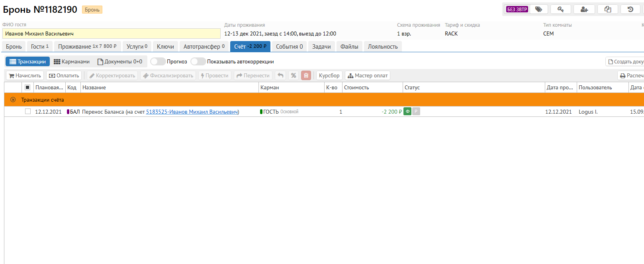The width and height of the screenshot is (644, 264).
Task: Click the guest name input field
Action: point(111,33)
